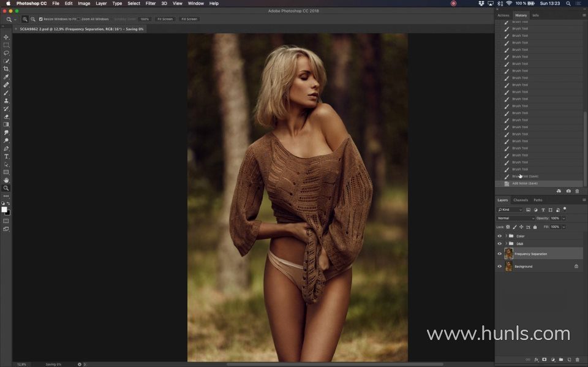Activate the Hand tool
The width and height of the screenshot is (588, 367).
point(6,180)
